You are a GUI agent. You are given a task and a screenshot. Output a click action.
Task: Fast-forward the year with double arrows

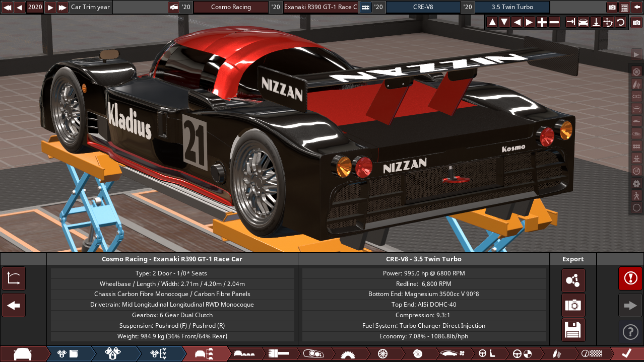tap(62, 7)
